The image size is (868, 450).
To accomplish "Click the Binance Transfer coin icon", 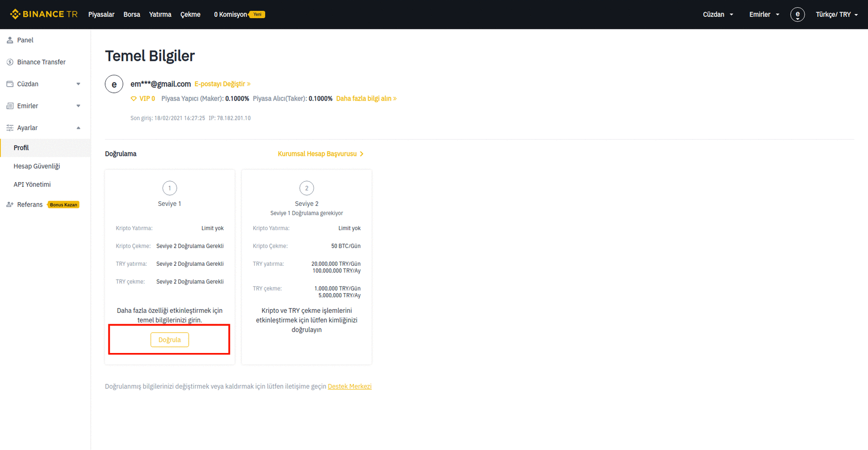I will [10, 62].
